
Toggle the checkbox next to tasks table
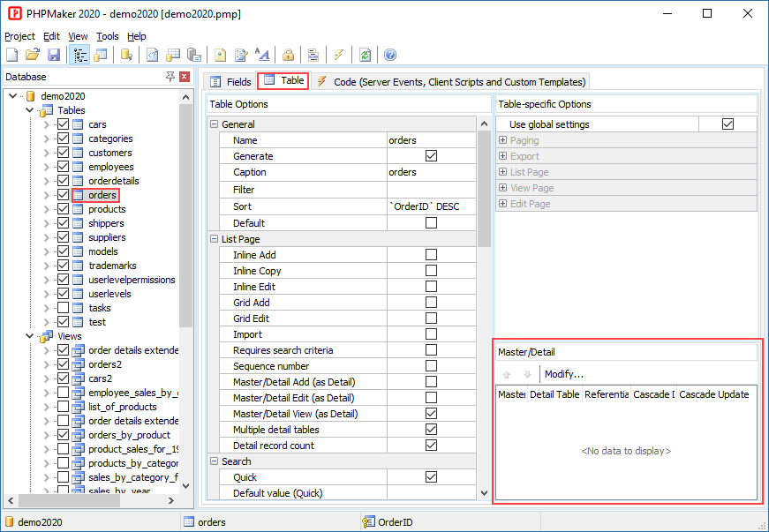tap(64, 308)
